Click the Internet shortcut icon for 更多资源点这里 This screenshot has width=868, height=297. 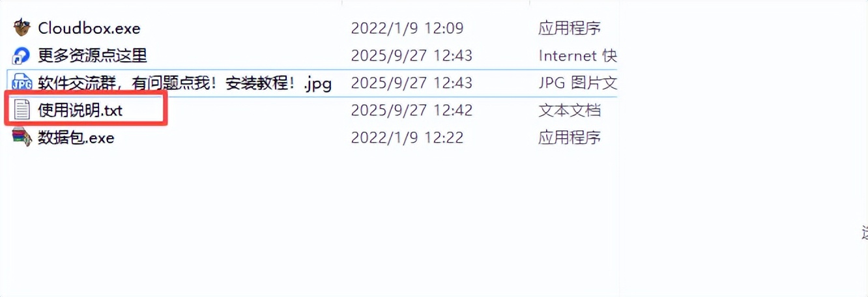(x=22, y=56)
